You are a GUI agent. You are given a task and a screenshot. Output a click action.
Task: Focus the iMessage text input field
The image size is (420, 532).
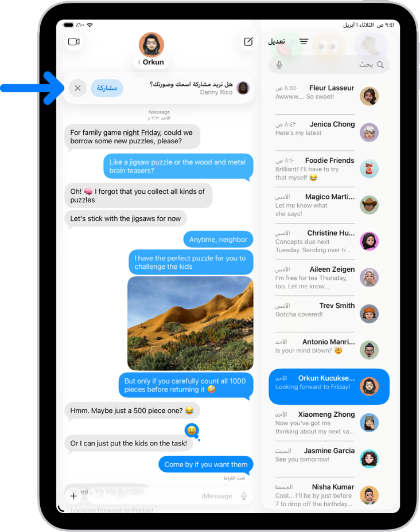pos(170,496)
